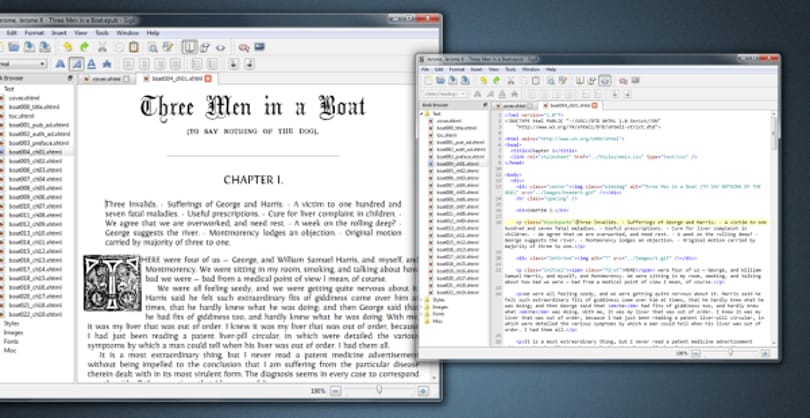This screenshot has height=418, width=810.
Task: Close boat004_ch01.xhtml tab in Book View window
Action: (x=208, y=79)
